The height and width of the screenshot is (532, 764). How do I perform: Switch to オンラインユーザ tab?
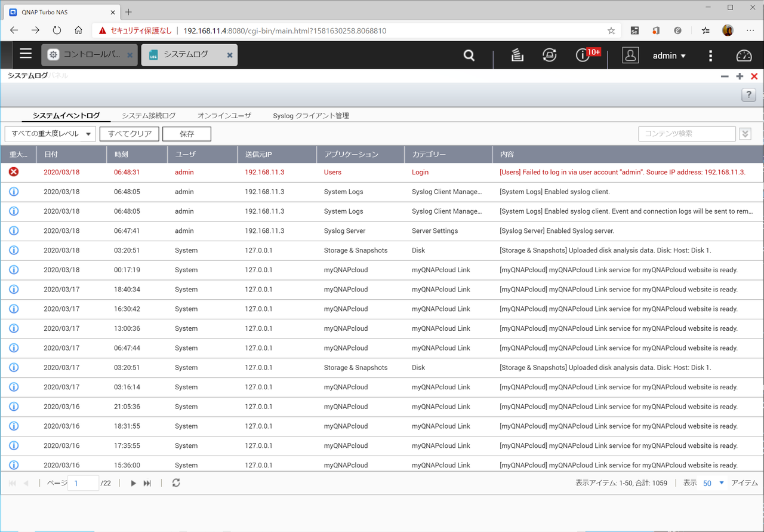224,115
